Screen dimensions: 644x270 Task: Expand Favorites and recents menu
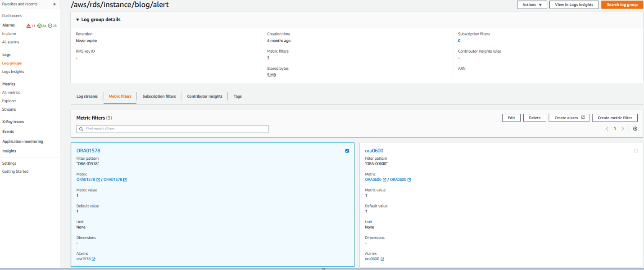tap(54, 4)
